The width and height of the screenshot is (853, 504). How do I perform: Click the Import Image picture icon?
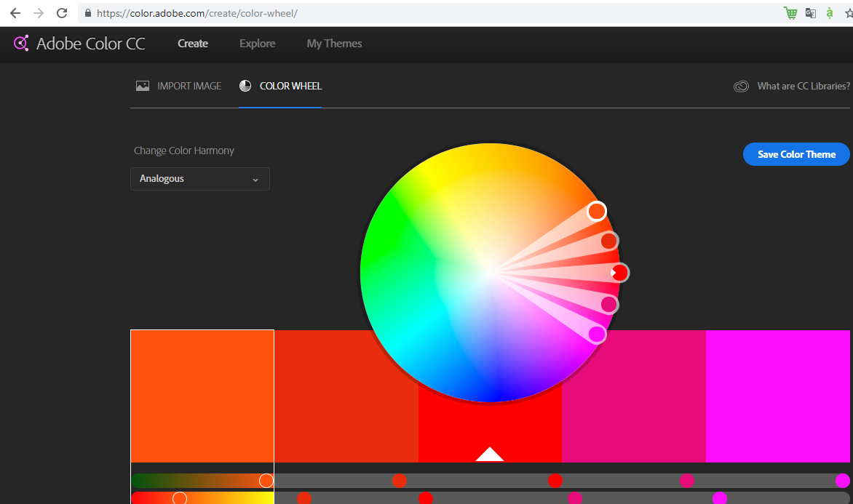pos(143,86)
